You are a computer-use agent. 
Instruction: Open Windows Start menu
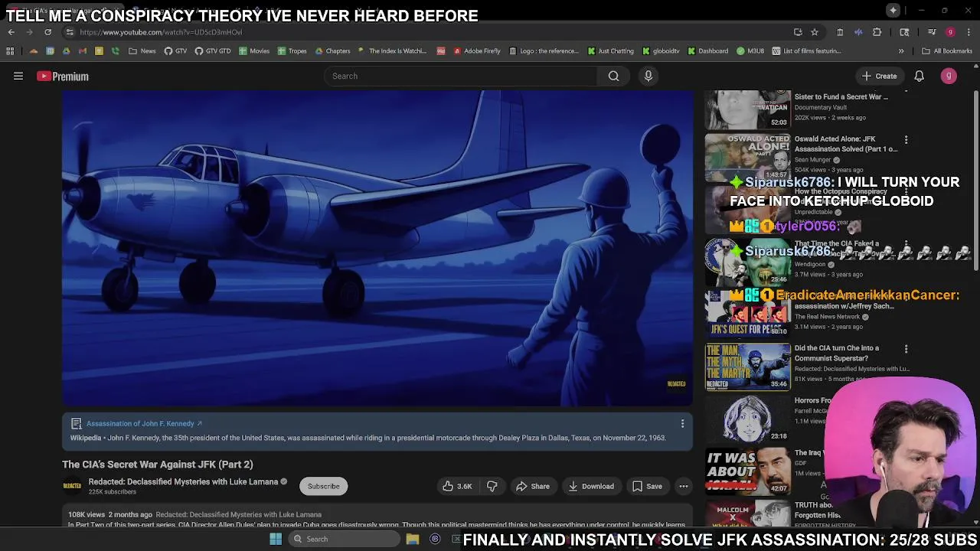coord(276,539)
